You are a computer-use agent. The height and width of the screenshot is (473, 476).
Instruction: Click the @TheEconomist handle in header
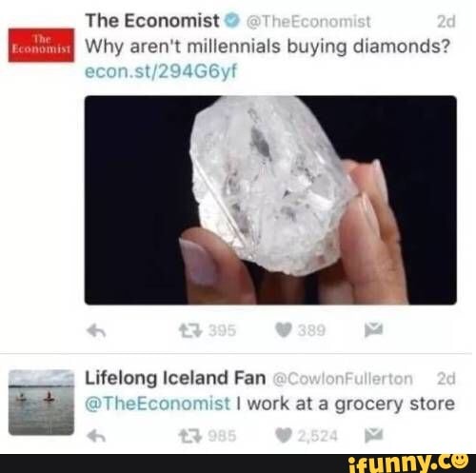tap(308, 22)
